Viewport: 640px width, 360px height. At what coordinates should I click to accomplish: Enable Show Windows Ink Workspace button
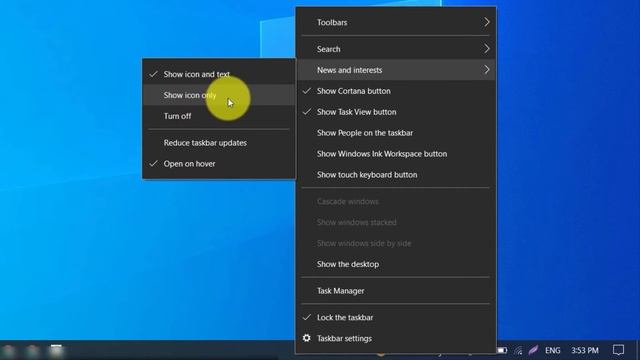coord(395,154)
